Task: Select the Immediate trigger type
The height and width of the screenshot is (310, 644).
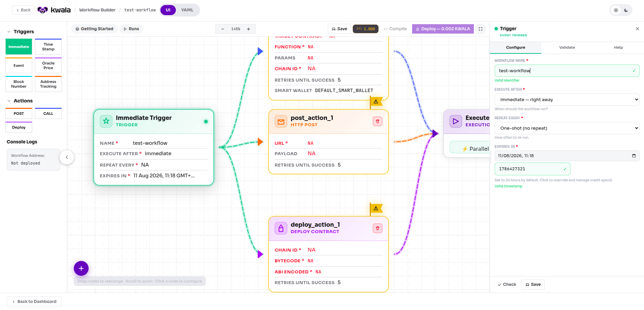Action: 19,47
